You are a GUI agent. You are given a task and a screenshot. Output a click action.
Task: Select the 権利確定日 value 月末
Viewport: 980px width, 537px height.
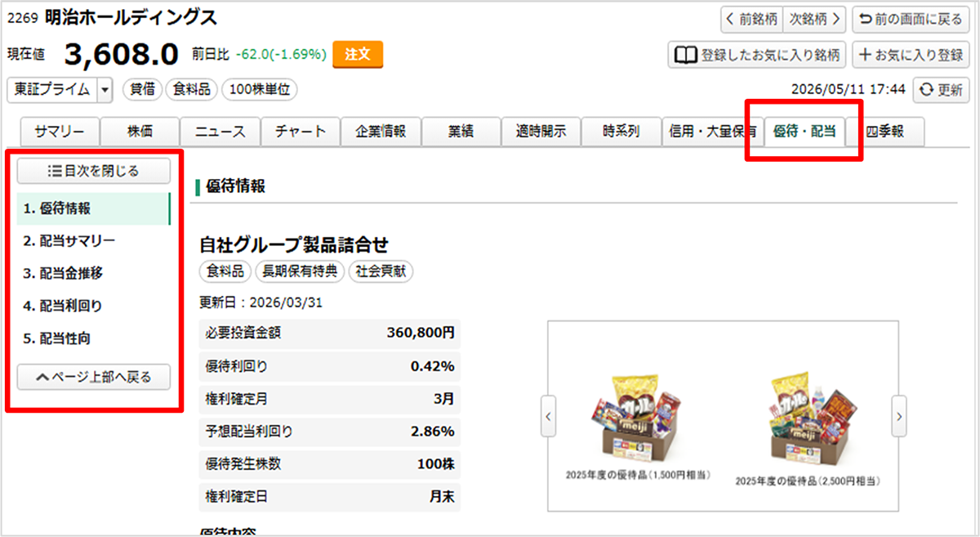point(442,497)
